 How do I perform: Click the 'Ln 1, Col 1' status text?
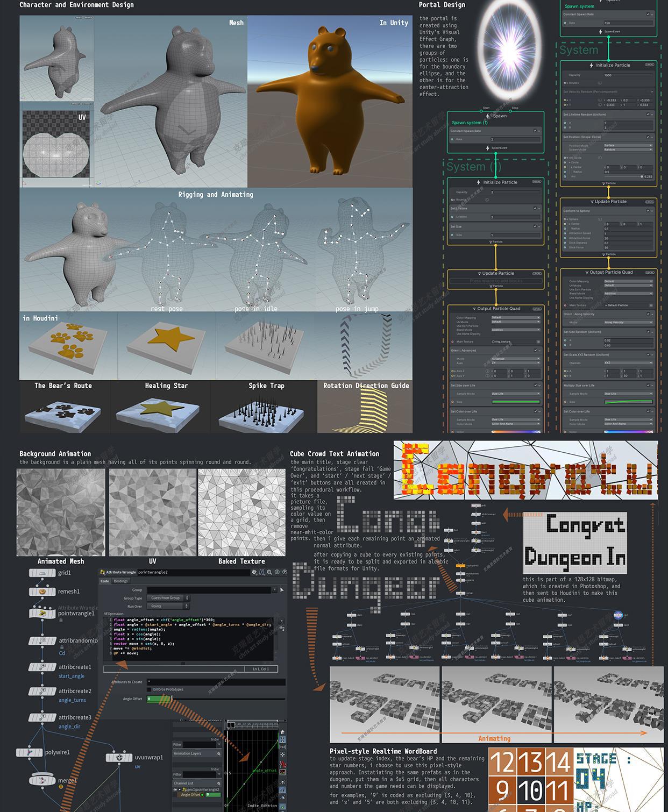click(260, 669)
